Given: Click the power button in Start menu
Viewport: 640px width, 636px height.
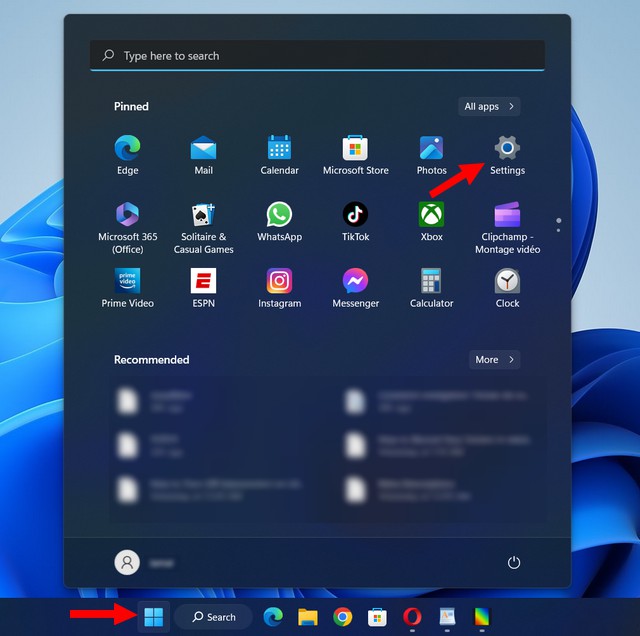Looking at the screenshot, I should pos(513,563).
